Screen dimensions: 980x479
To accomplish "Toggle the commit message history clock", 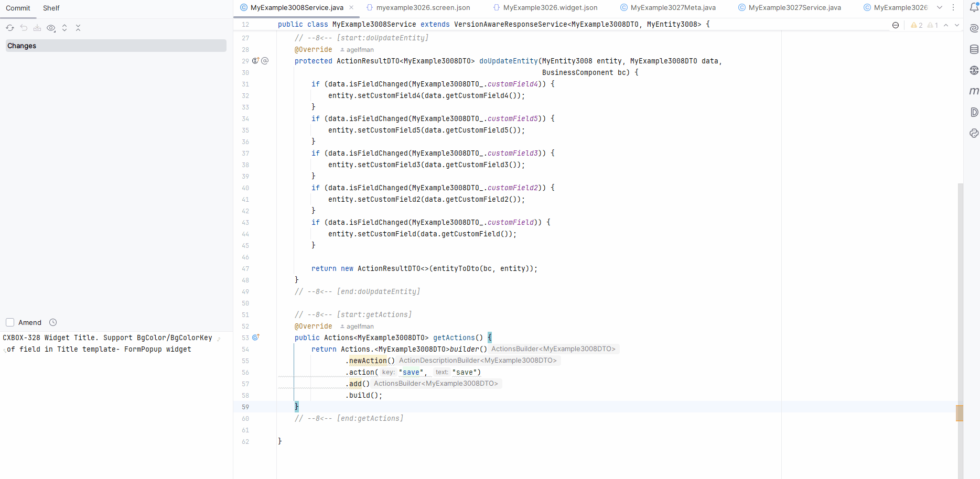I will point(52,322).
